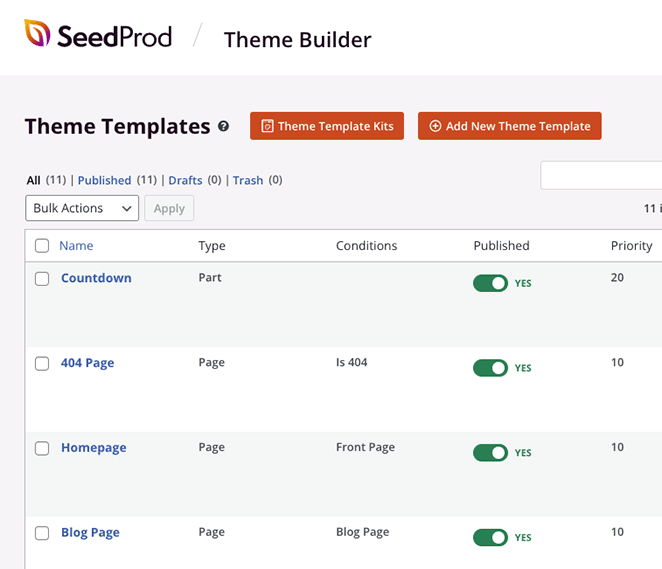Click the template search input field

point(600,176)
